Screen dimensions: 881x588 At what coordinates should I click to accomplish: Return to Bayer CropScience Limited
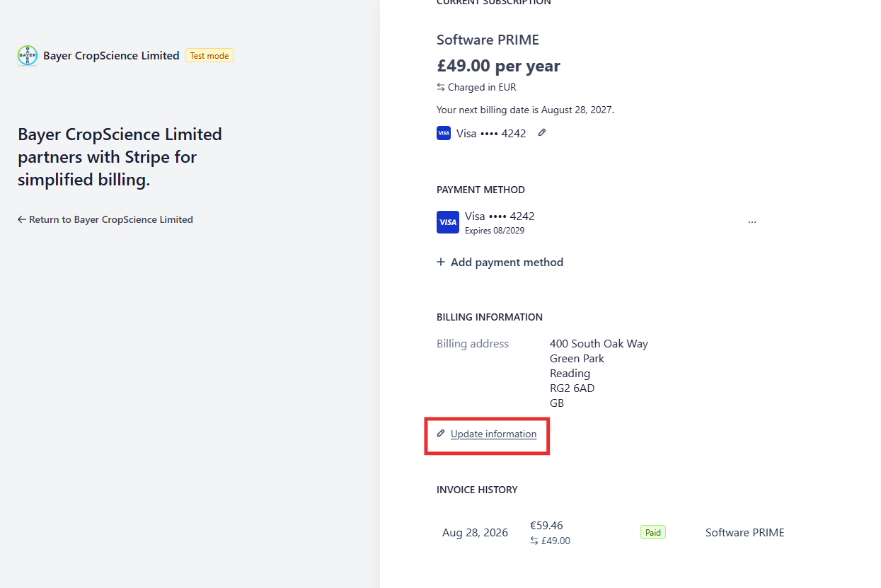[x=105, y=219]
